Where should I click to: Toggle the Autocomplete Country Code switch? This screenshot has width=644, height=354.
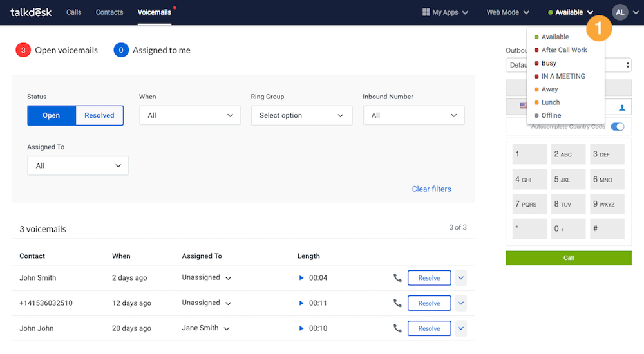click(618, 127)
